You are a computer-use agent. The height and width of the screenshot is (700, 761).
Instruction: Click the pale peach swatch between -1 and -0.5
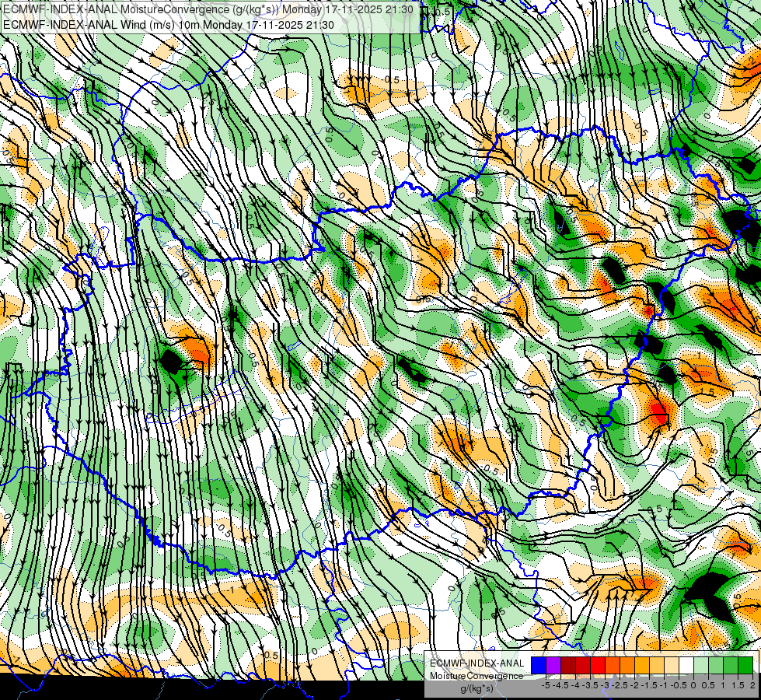pos(672,665)
